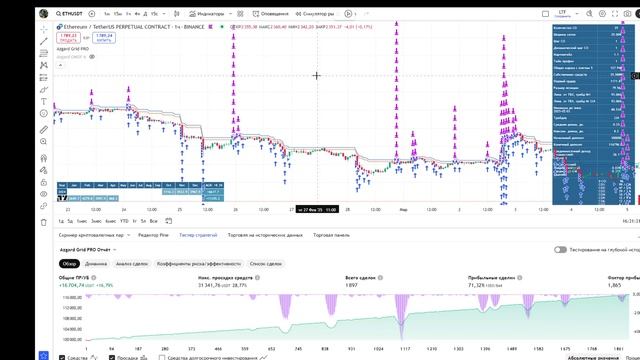Toggle deep backtesting switch
Screen dimensions: 640x360
(x=560, y=249)
